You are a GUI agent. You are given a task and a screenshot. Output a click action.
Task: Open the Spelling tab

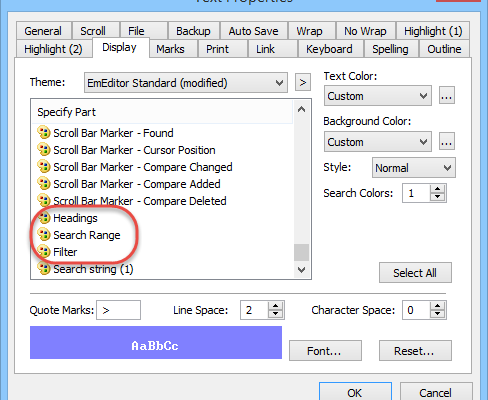[x=390, y=49]
